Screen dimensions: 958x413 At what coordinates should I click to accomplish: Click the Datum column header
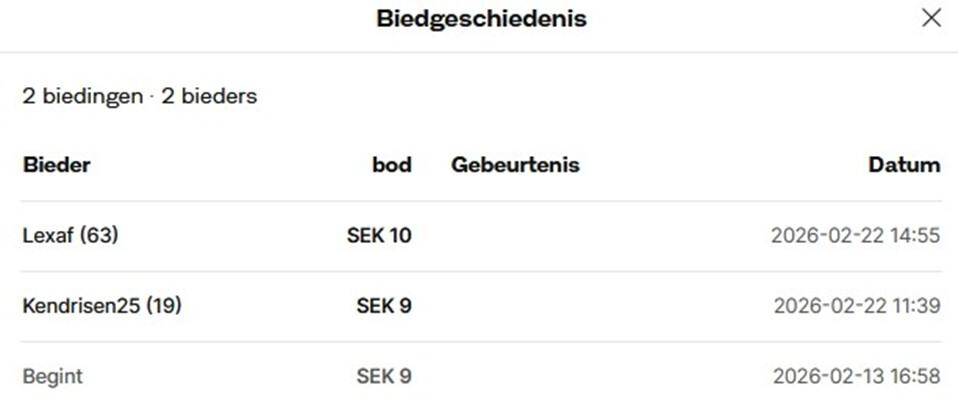tap(904, 165)
